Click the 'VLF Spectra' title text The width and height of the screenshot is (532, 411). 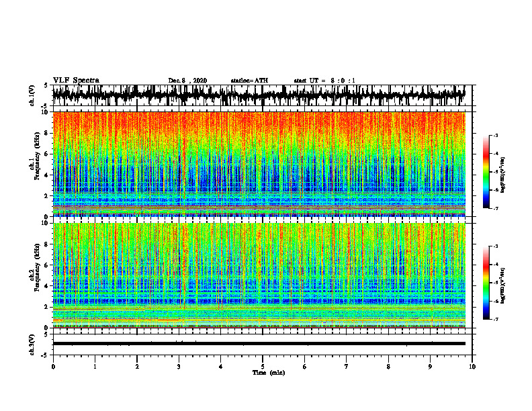pos(76,81)
